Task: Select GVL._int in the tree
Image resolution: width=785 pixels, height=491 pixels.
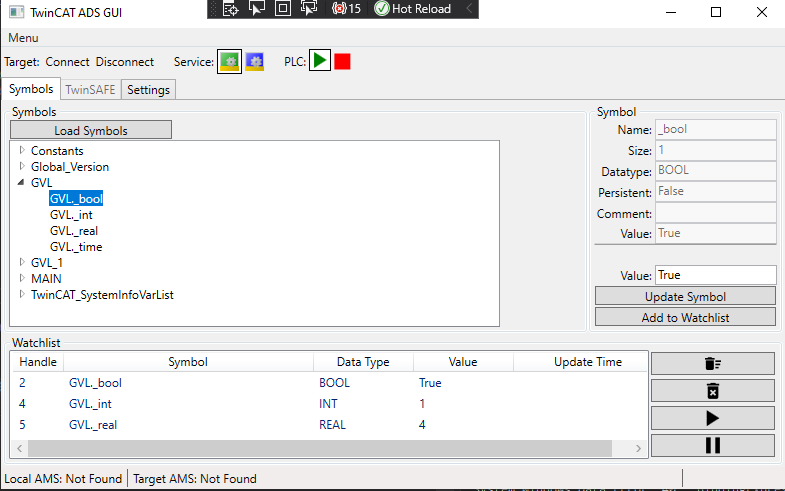Action: pos(71,215)
